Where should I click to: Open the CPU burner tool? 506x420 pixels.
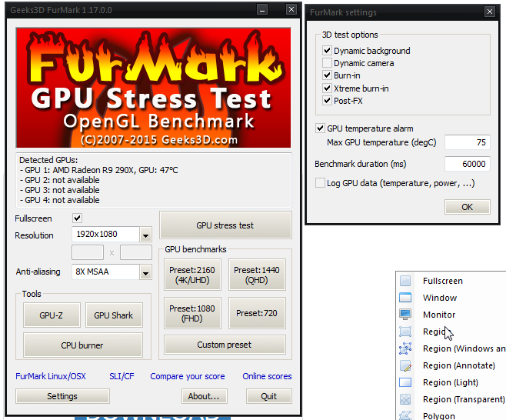(82, 345)
